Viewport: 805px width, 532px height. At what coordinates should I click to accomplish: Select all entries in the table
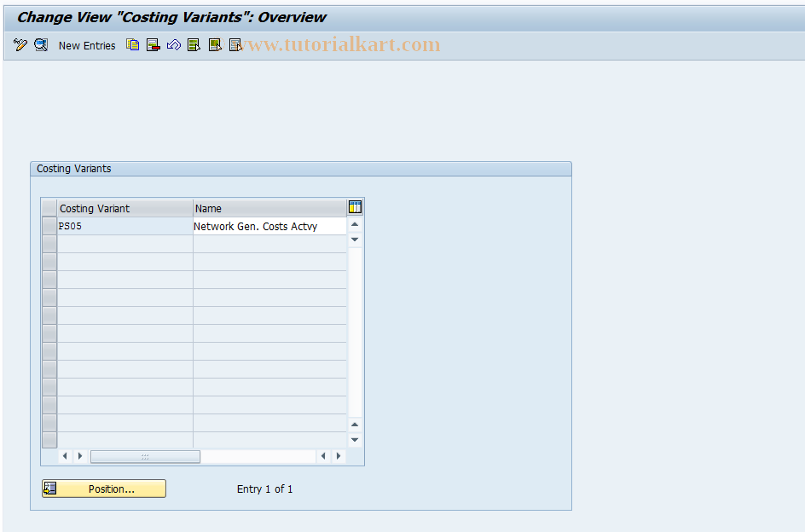click(194, 45)
